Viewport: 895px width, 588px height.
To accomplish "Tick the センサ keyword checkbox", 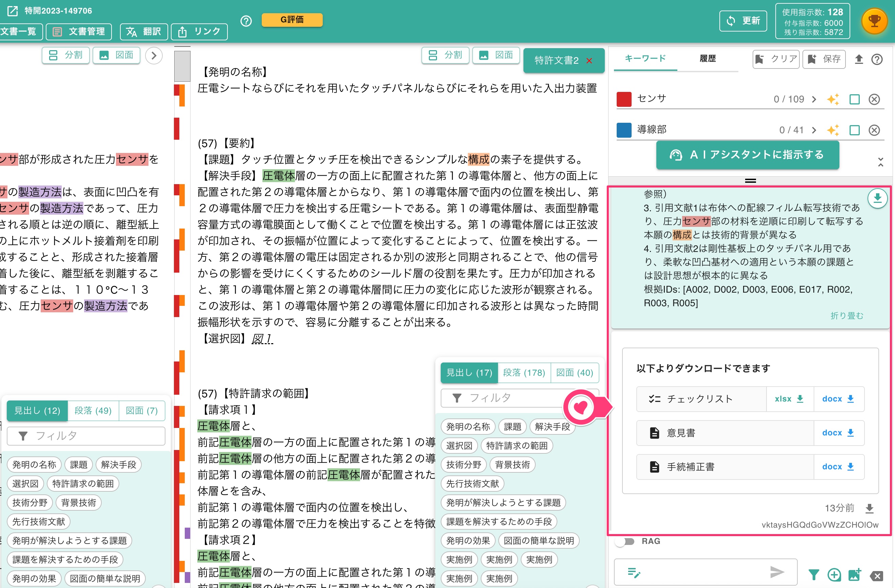I will click(x=854, y=99).
